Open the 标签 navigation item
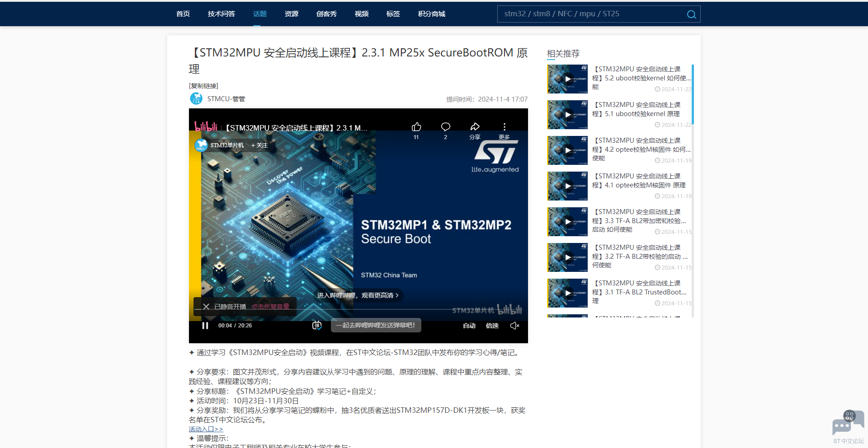 click(x=393, y=14)
